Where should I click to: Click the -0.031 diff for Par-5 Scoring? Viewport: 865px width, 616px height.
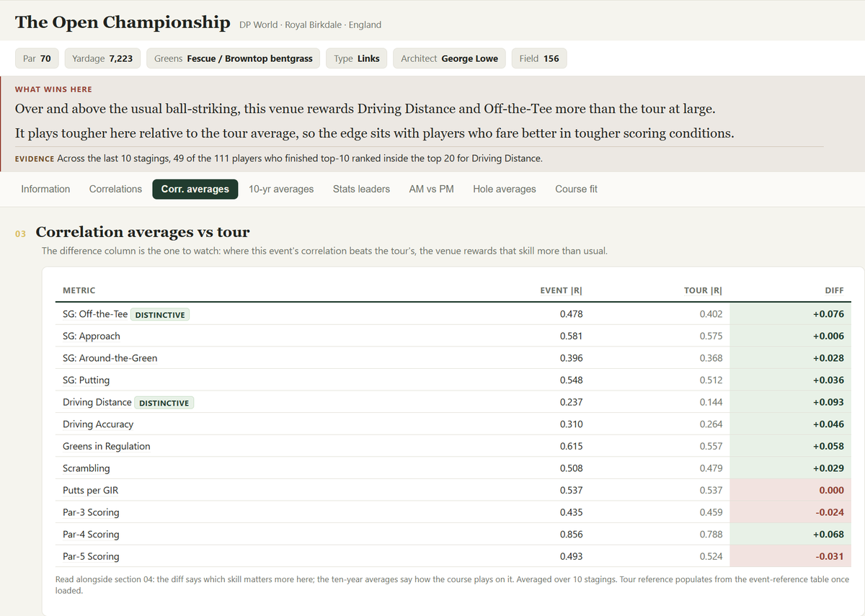point(830,556)
